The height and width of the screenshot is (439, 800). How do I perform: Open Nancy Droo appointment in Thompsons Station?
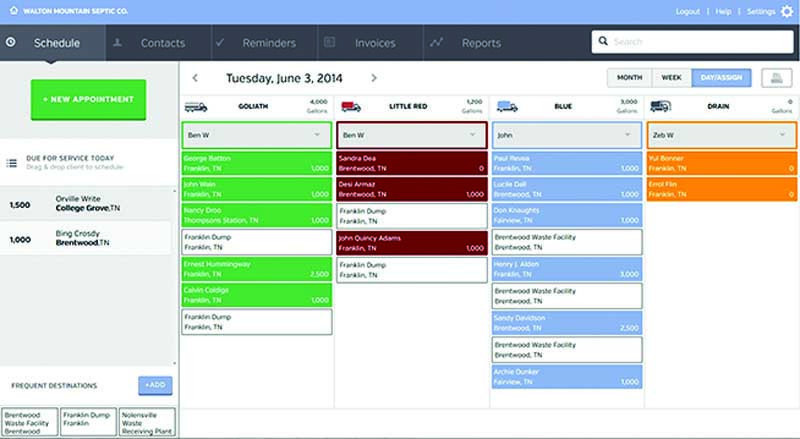(x=257, y=215)
